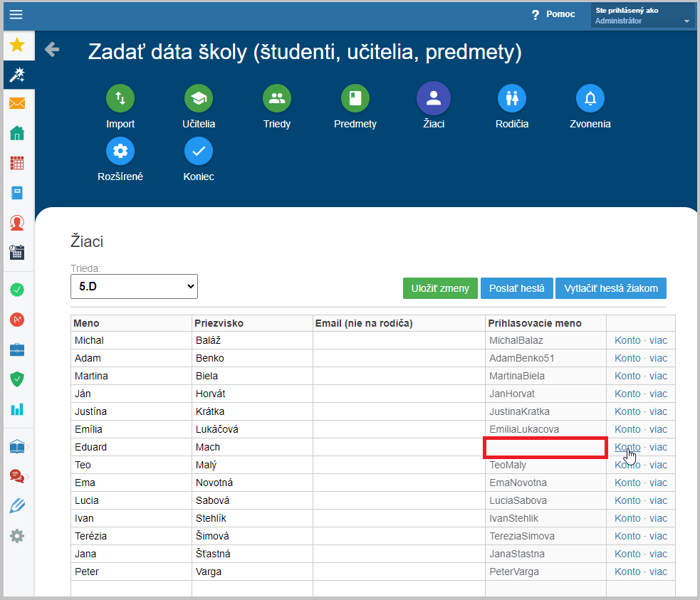Click the Koniec checkmark icon

(x=199, y=151)
